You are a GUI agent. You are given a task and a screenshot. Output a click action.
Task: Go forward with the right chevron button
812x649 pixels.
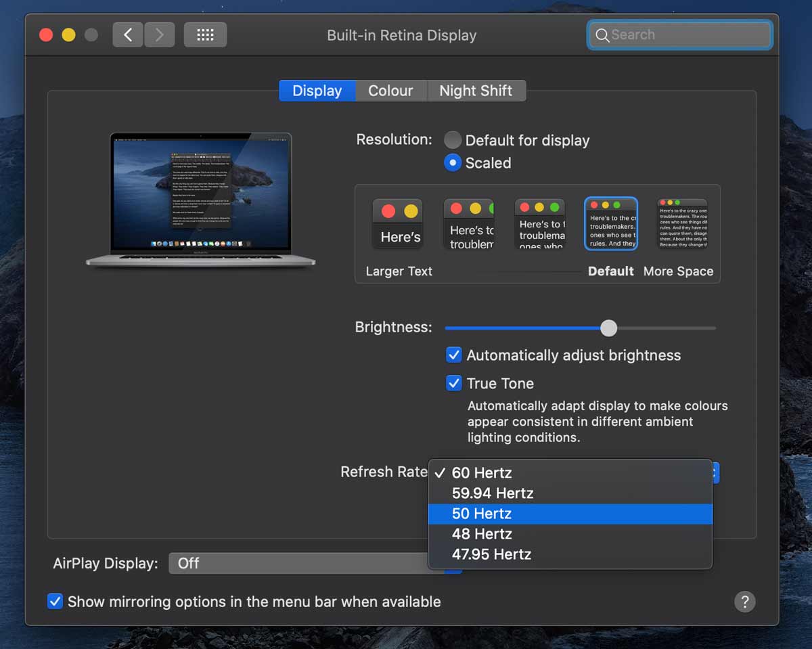[x=159, y=35]
